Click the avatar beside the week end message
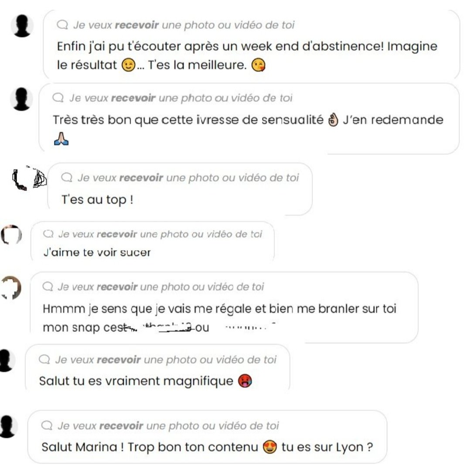The image size is (471, 476). 22,26
